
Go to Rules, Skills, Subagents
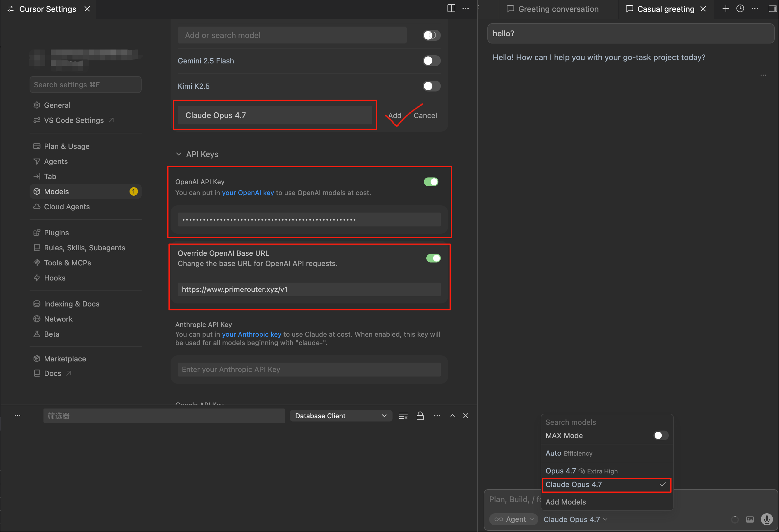[x=85, y=248]
